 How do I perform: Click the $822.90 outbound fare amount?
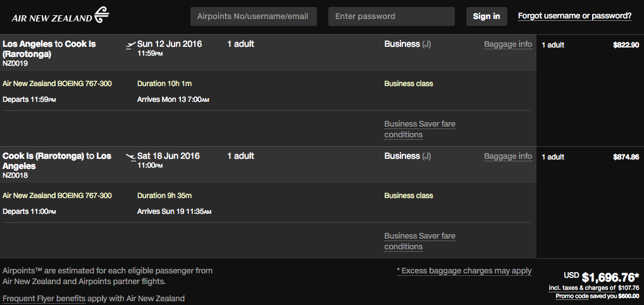coord(626,45)
